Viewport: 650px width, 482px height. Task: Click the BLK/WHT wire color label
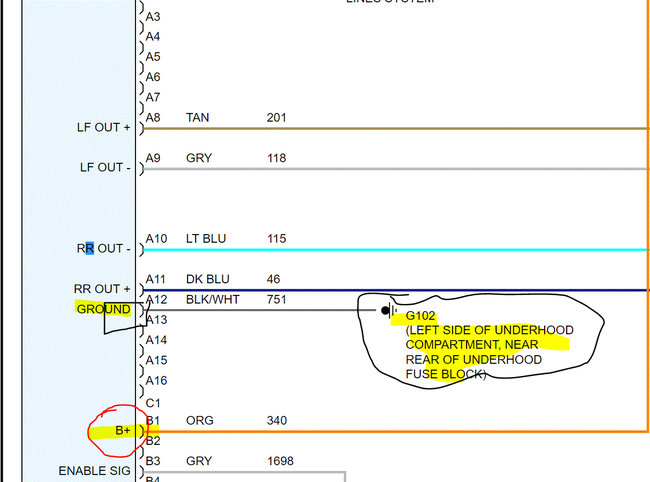pos(213,299)
